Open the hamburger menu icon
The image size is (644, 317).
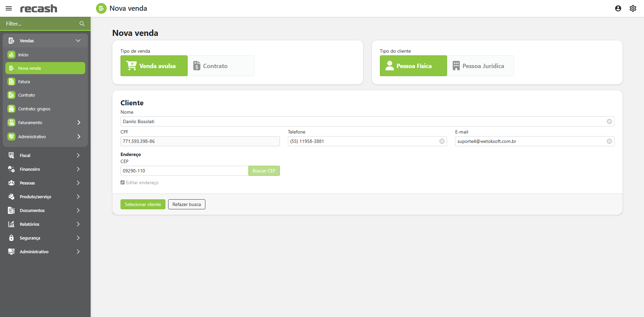(x=9, y=8)
